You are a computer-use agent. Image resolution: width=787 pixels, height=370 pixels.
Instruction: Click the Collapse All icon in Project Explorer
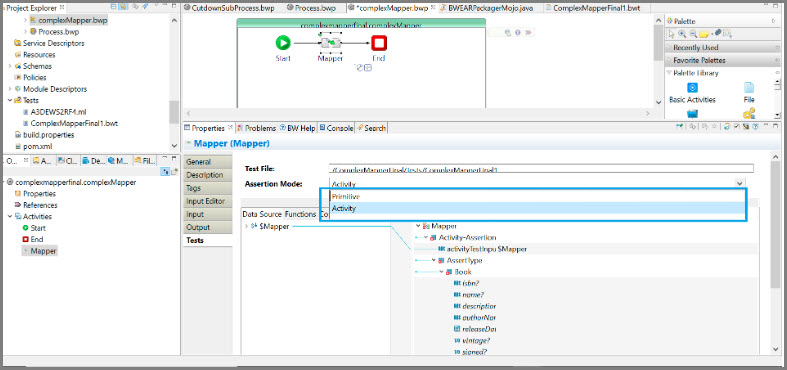click(113, 8)
